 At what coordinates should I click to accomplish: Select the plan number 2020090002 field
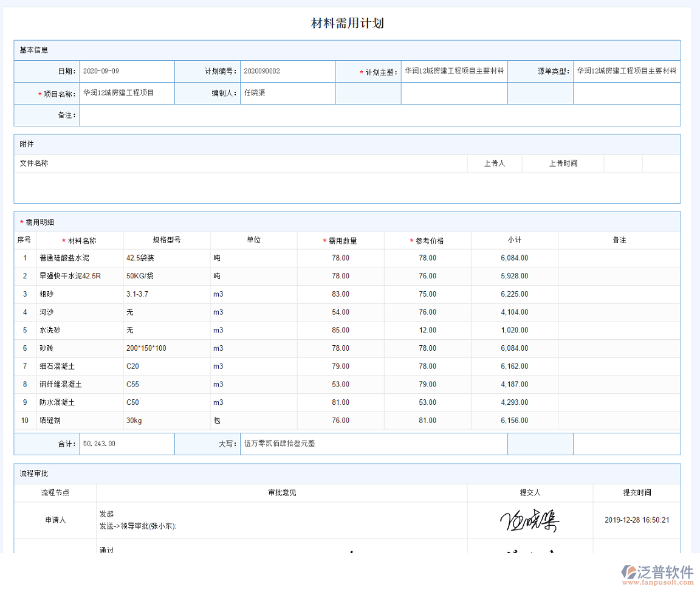[x=287, y=71]
